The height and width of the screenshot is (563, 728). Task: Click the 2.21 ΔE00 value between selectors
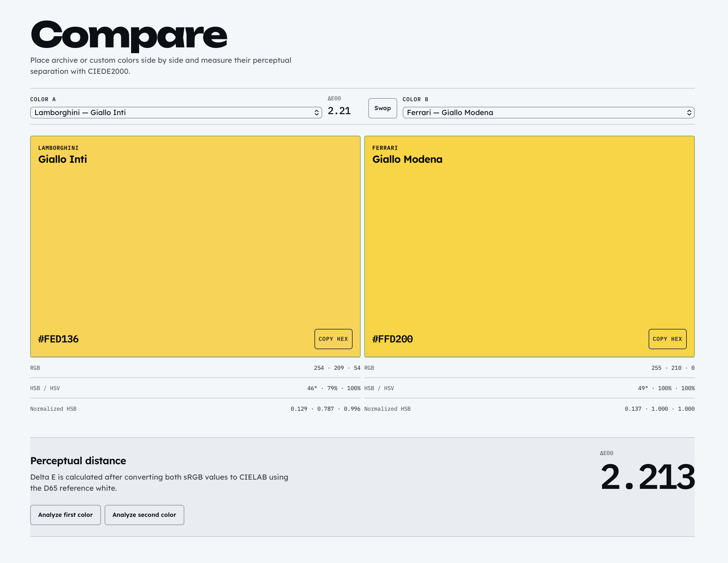[339, 111]
